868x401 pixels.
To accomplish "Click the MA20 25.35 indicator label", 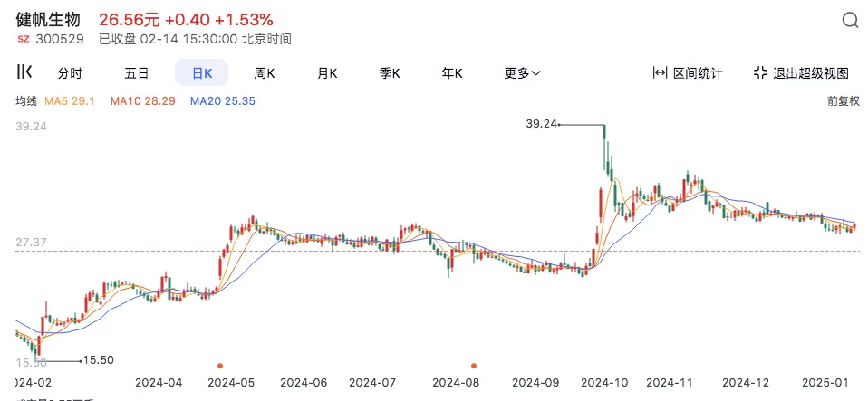I will pyautogui.click(x=222, y=101).
